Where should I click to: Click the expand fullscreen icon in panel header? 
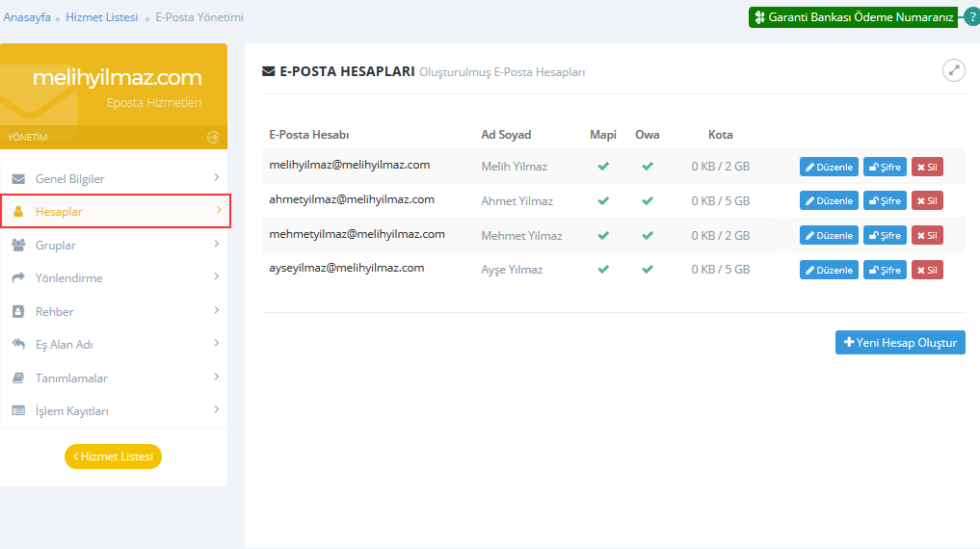click(953, 70)
